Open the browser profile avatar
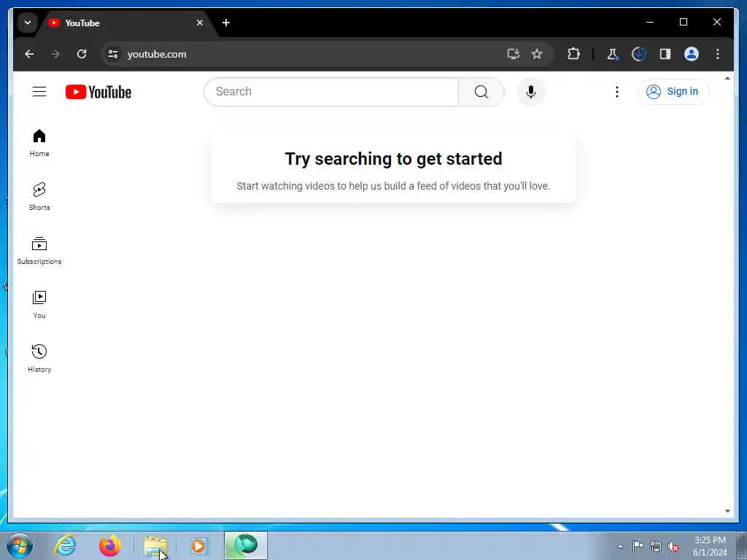 click(x=692, y=54)
